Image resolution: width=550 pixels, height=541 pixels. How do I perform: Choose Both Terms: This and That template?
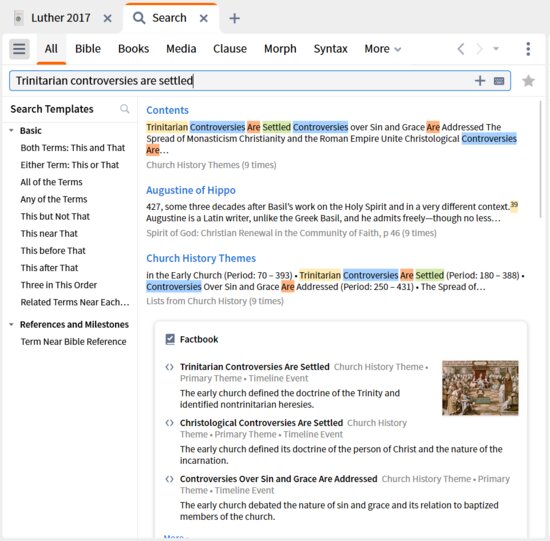(x=73, y=148)
